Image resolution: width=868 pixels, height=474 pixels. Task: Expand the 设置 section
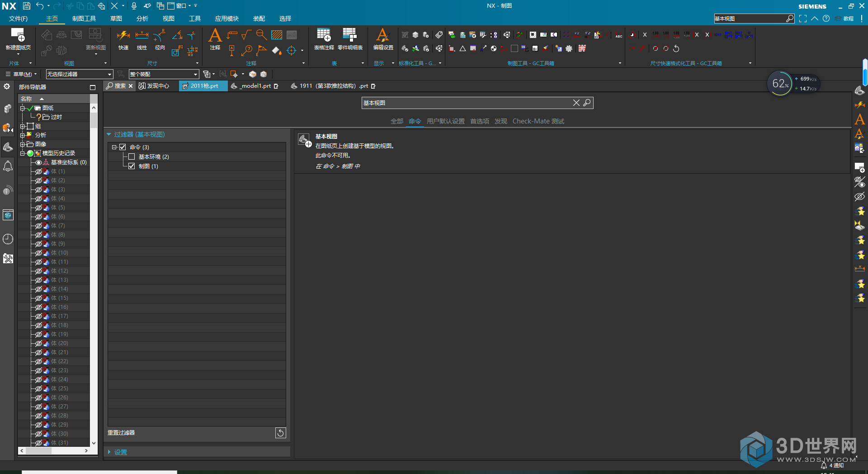pos(109,452)
